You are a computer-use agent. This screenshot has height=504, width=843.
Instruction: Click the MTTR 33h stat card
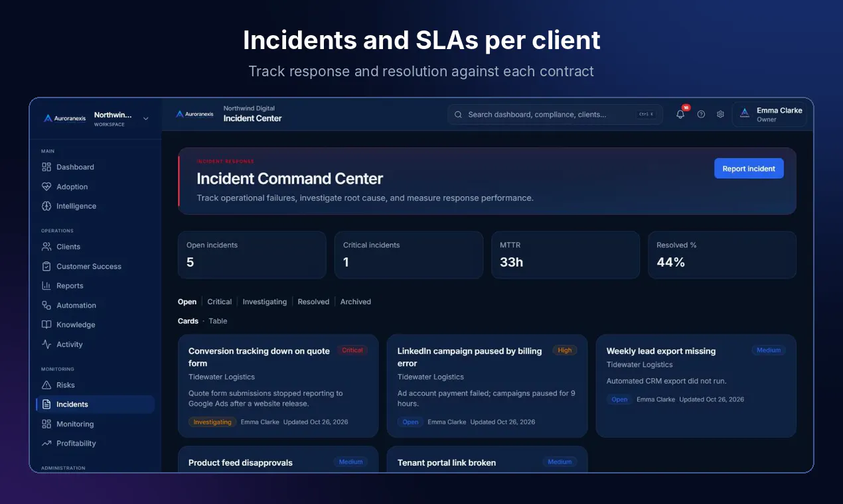566,255
